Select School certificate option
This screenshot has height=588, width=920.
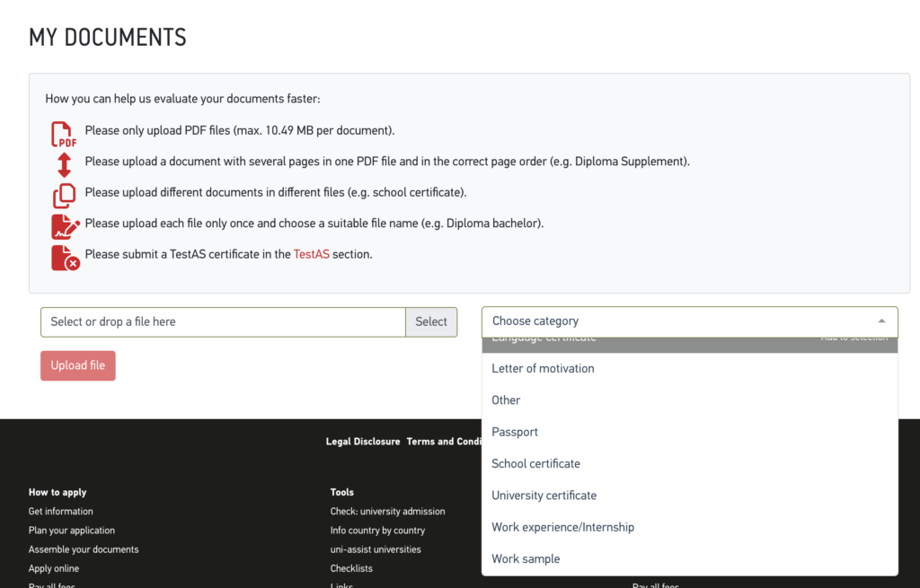click(535, 464)
